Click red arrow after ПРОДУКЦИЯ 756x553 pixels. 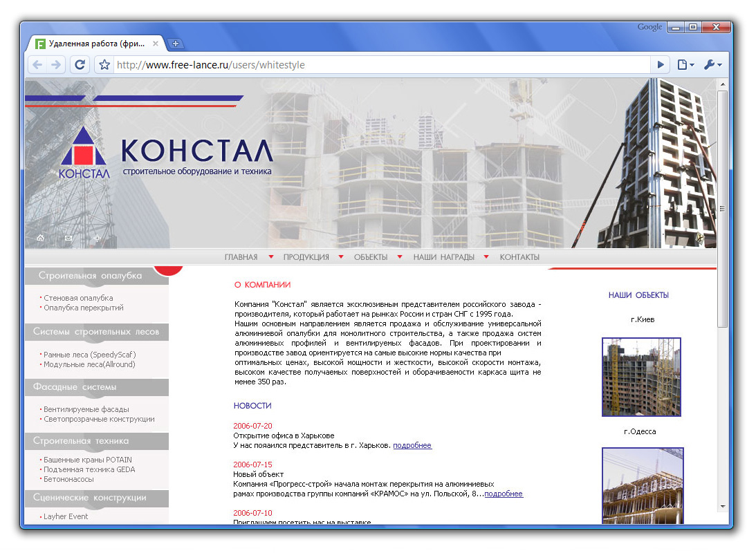click(341, 257)
